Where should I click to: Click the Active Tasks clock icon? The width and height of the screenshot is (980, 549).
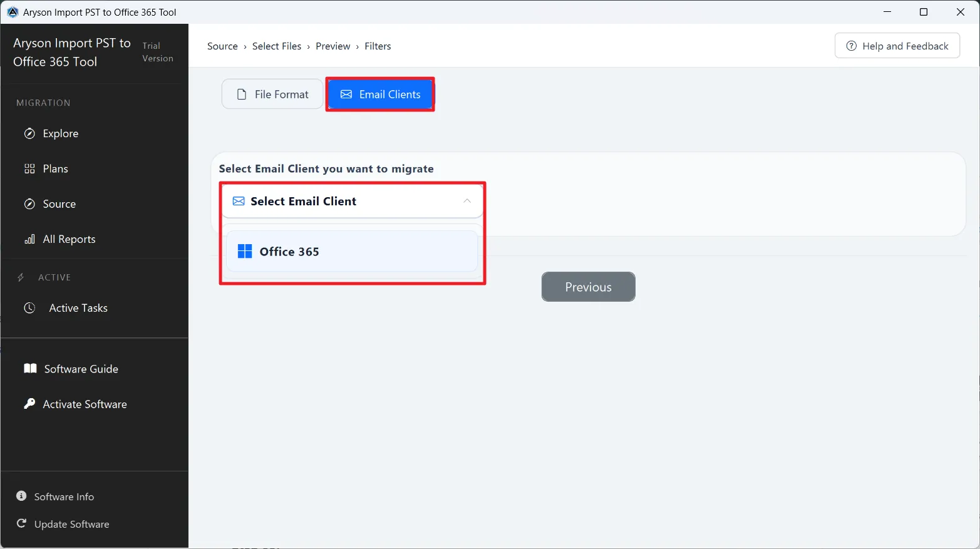(29, 308)
